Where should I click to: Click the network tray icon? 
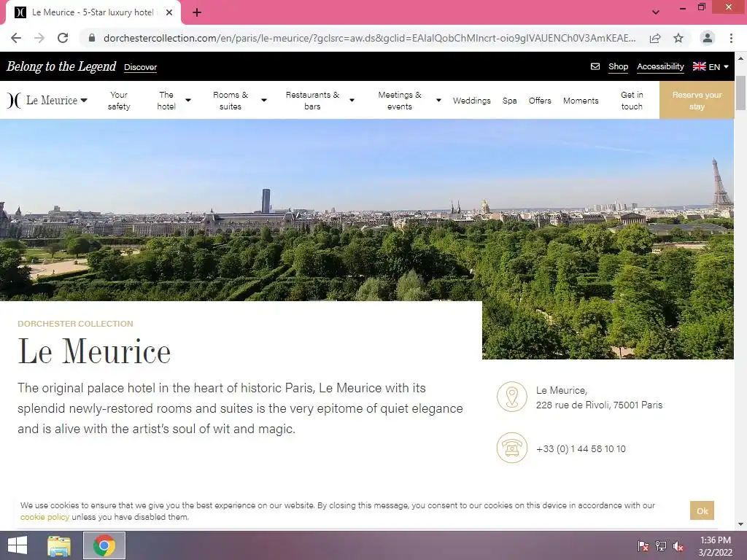click(661, 546)
